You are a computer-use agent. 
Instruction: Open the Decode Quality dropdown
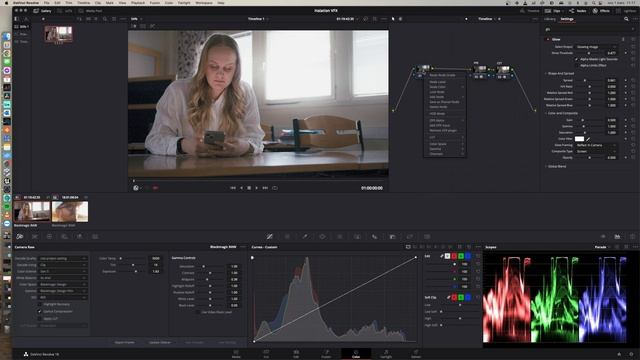(63, 258)
